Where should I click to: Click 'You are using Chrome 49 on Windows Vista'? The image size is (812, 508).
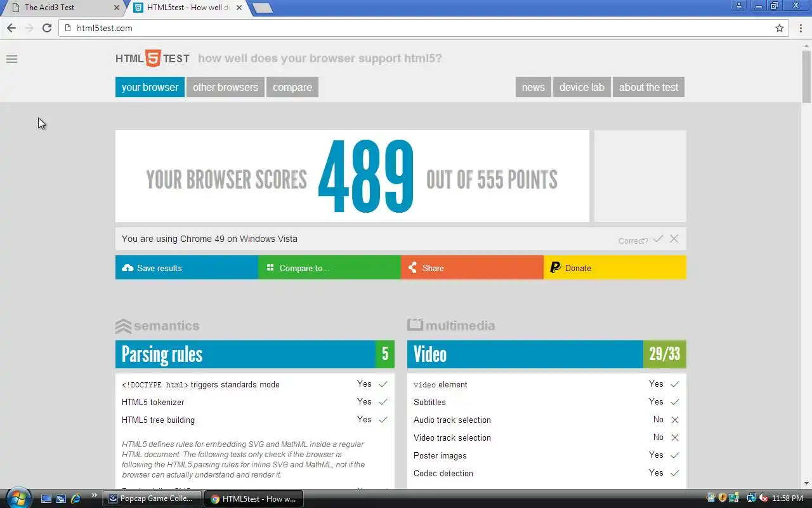209,239
